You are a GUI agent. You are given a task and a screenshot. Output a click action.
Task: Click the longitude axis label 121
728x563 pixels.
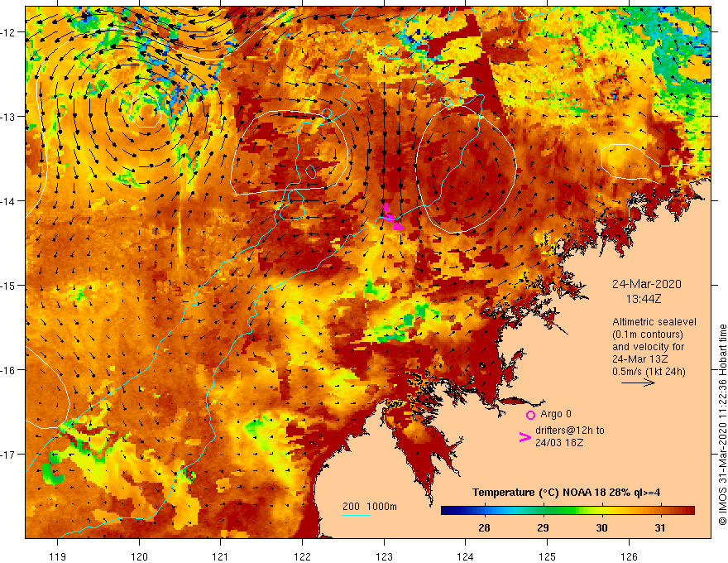221,556
